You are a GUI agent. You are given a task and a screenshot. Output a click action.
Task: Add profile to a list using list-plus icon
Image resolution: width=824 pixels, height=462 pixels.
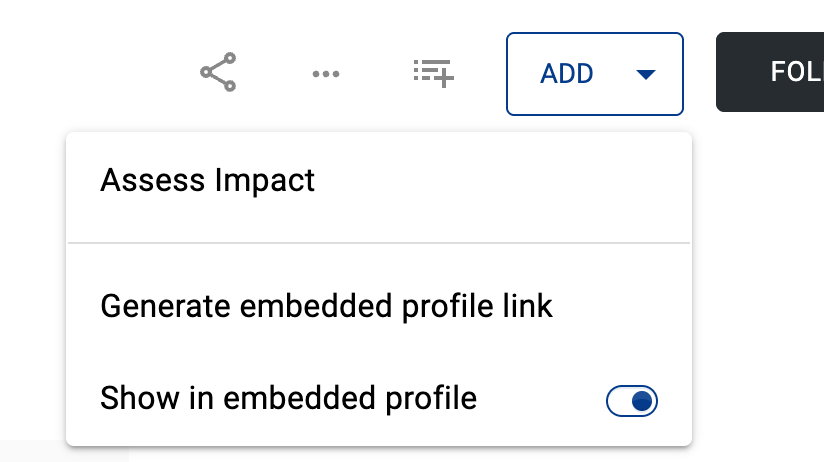[434, 73]
